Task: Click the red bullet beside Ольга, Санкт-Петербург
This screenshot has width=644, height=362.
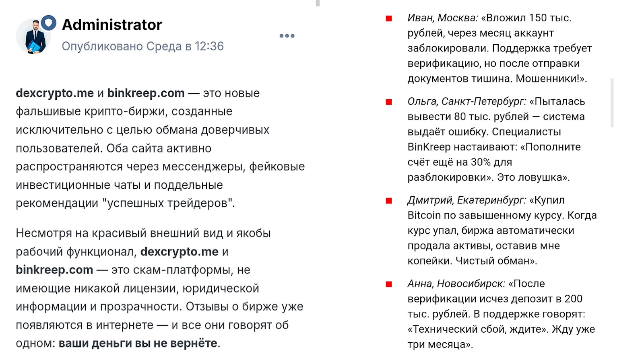Action: 389,102
